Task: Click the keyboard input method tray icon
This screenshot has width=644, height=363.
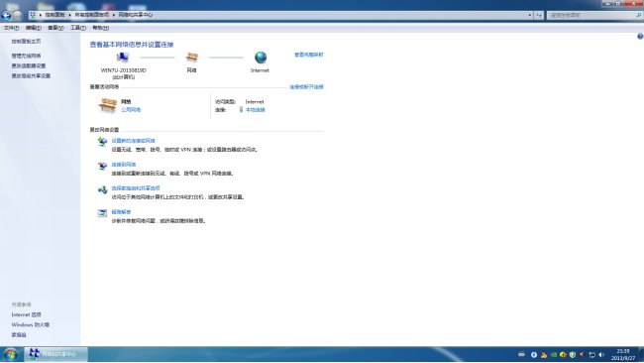Action: click(x=521, y=354)
